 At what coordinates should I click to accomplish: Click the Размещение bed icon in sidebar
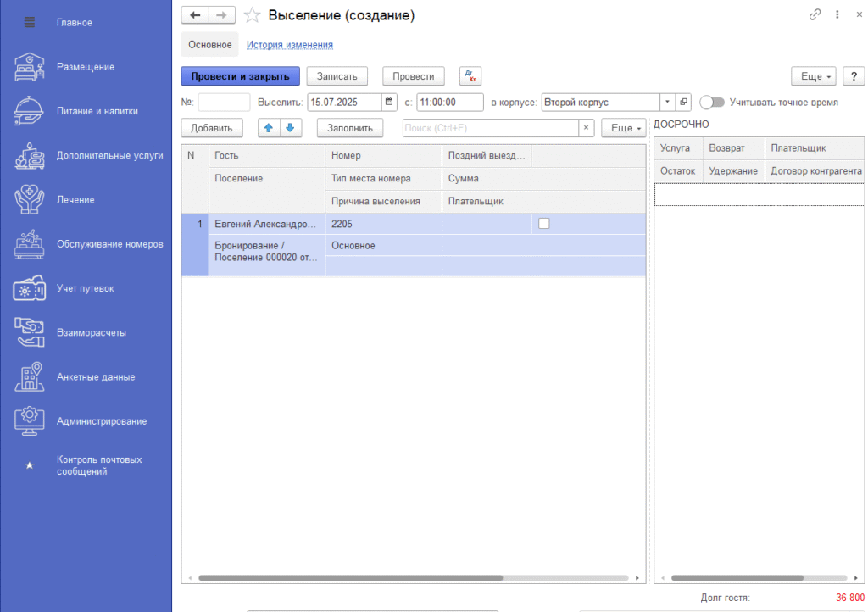tap(30, 67)
